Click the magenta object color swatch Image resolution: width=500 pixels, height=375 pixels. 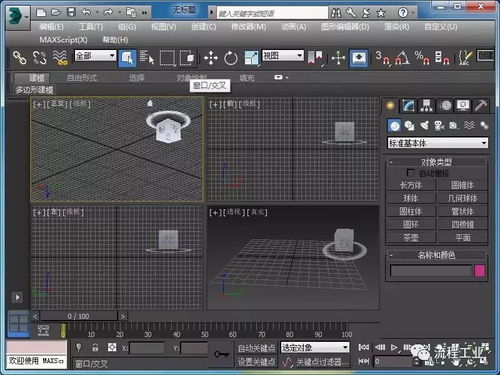(479, 271)
